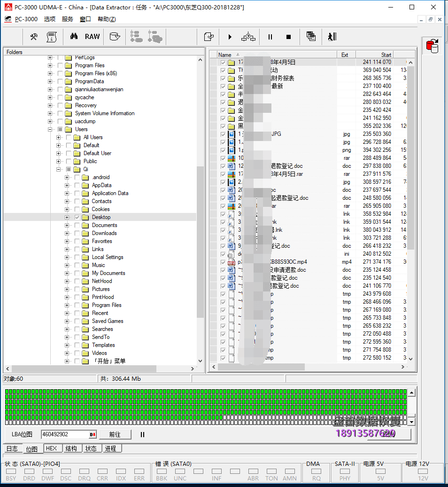
Task: Sort files by Name column header
Action: coord(277,55)
